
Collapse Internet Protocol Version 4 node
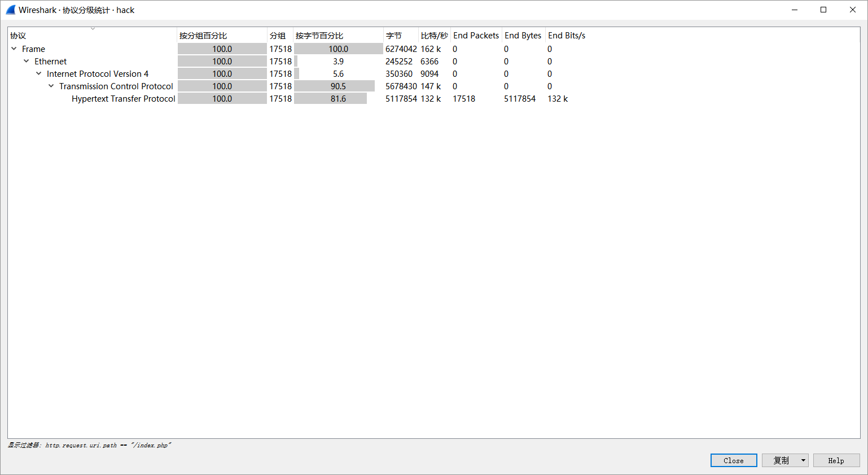[x=39, y=74]
